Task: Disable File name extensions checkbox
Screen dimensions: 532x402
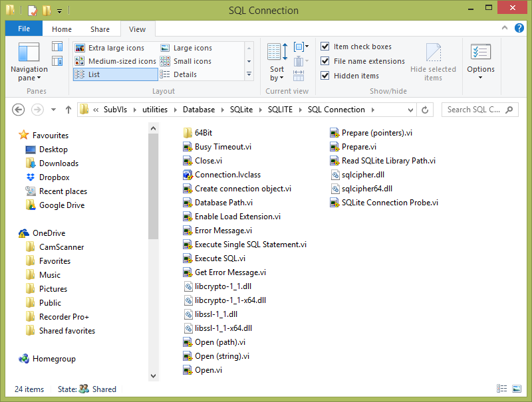Action: point(325,61)
